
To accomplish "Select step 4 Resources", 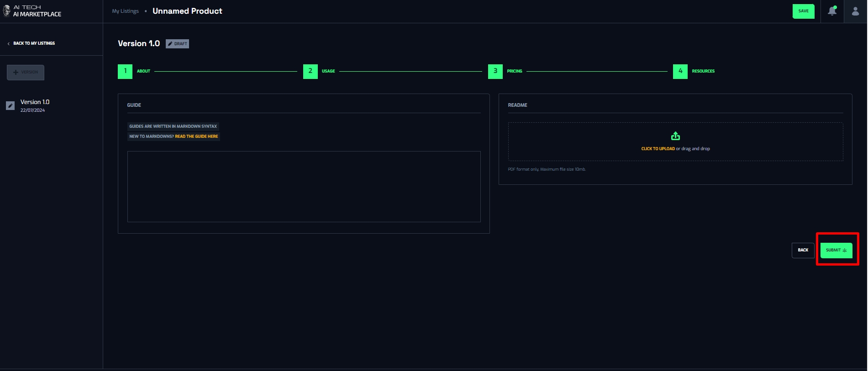I will coord(680,71).
